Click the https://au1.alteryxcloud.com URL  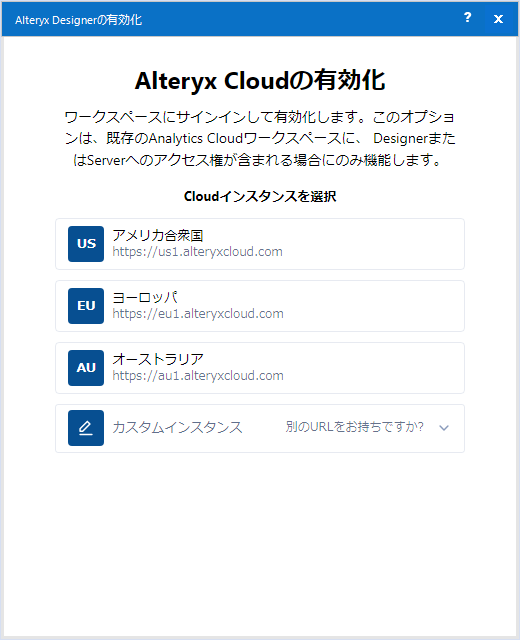tap(198, 376)
